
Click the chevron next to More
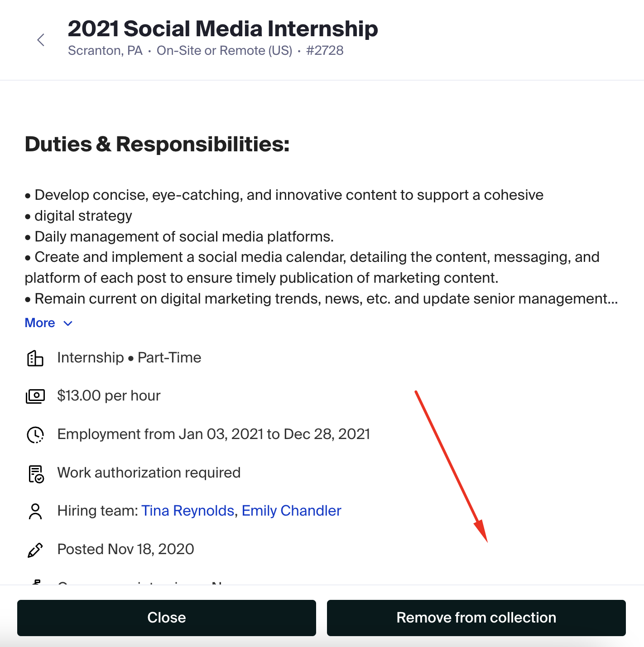coord(68,323)
